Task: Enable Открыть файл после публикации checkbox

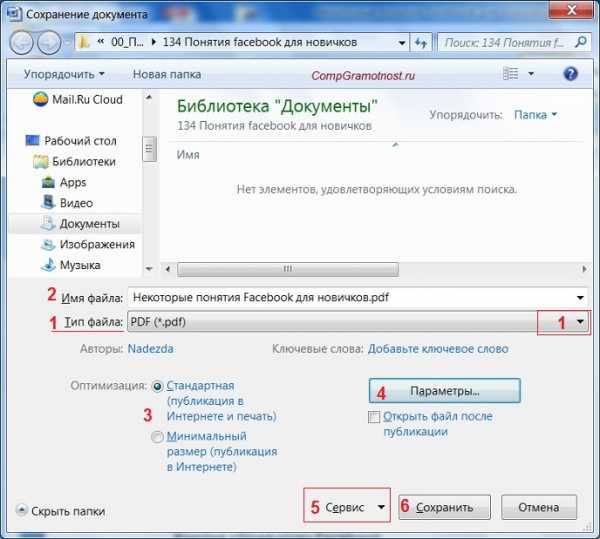Action: coord(374,417)
